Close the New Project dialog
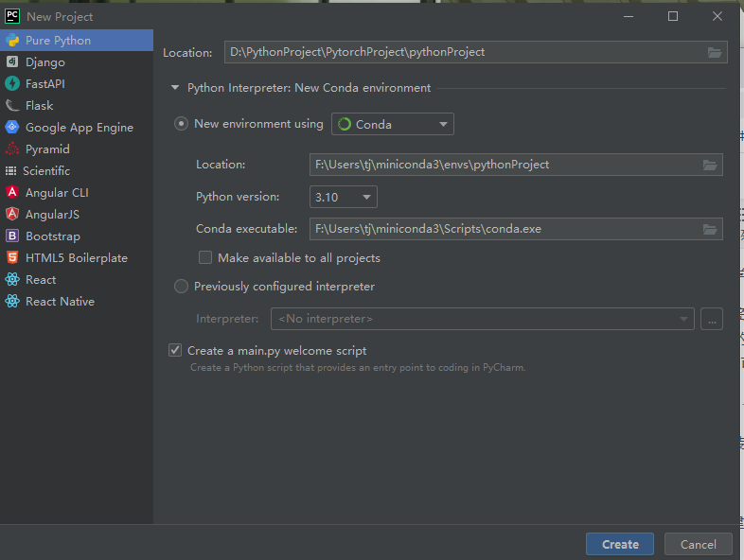Viewport: 744px width, 560px height. pos(717,16)
